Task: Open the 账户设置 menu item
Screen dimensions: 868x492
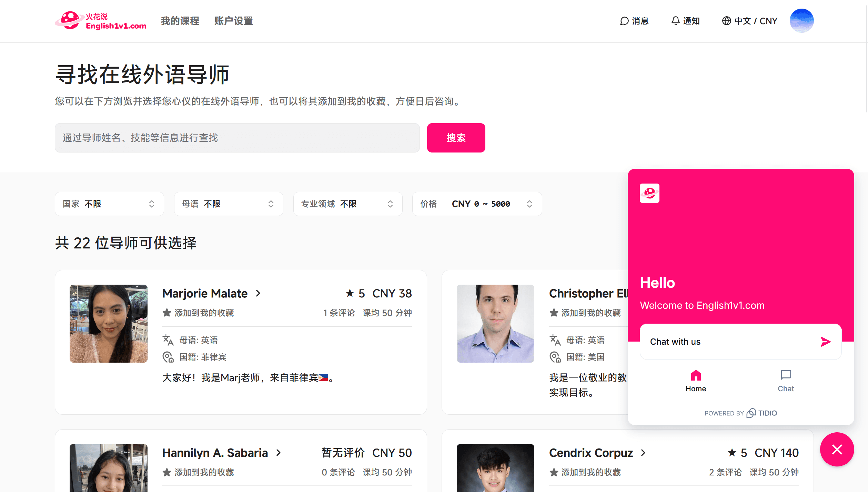Action: point(233,21)
